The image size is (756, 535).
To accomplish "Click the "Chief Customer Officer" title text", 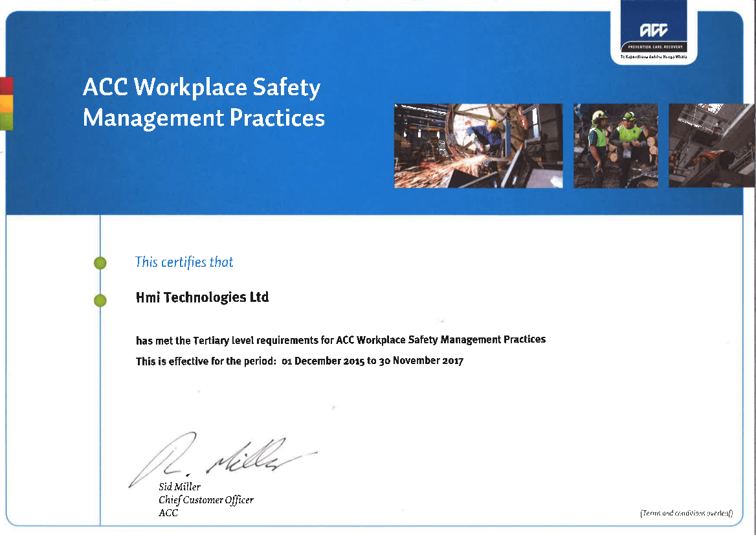I will pyautogui.click(x=206, y=500).
